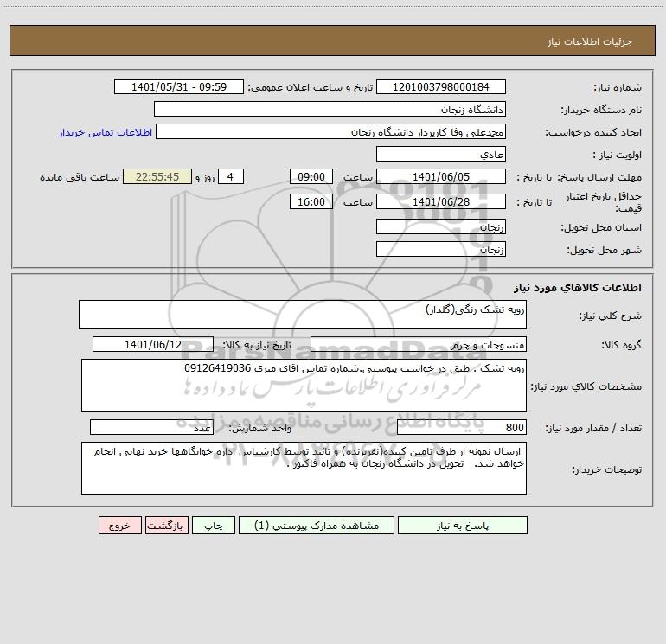Click the request creator field محمدعلی وفا
Image resolution: width=666 pixels, height=644 pixels.
tap(330, 131)
